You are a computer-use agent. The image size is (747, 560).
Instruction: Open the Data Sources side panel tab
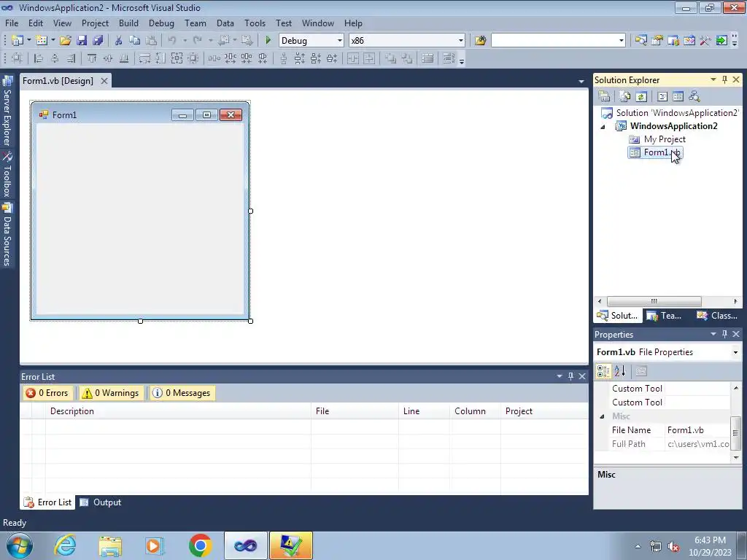(7, 234)
